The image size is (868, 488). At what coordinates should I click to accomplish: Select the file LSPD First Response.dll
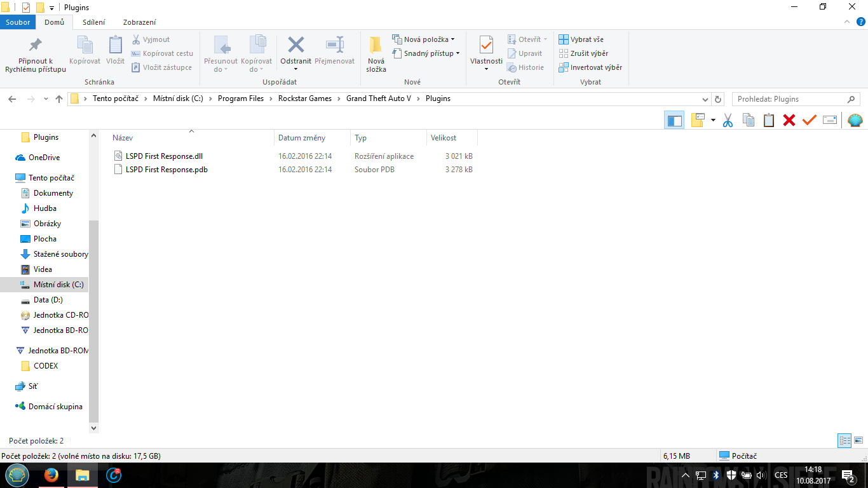pos(164,156)
